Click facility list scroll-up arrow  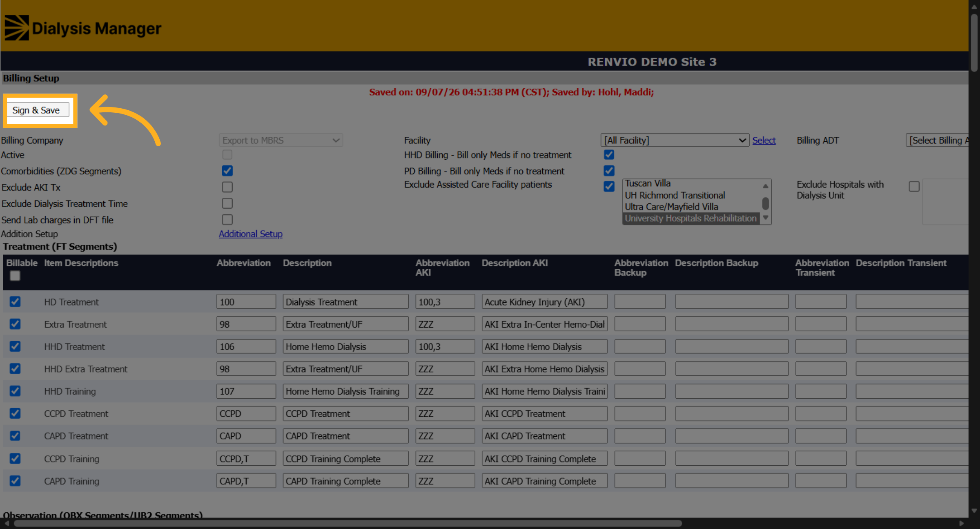pos(766,186)
